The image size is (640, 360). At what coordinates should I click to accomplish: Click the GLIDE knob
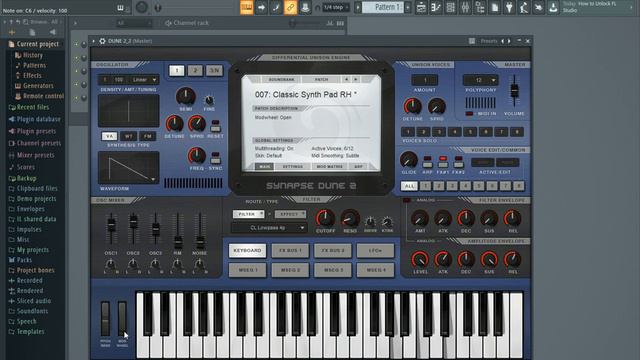pyautogui.click(x=409, y=160)
